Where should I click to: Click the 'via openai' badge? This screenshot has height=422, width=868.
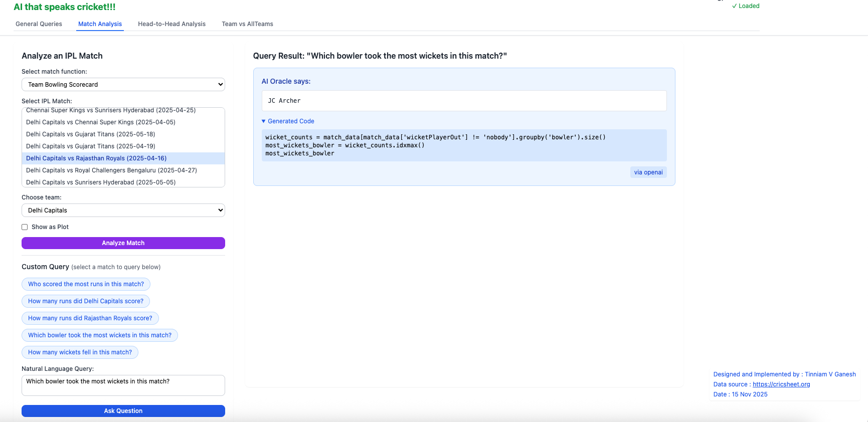click(648, 172)
